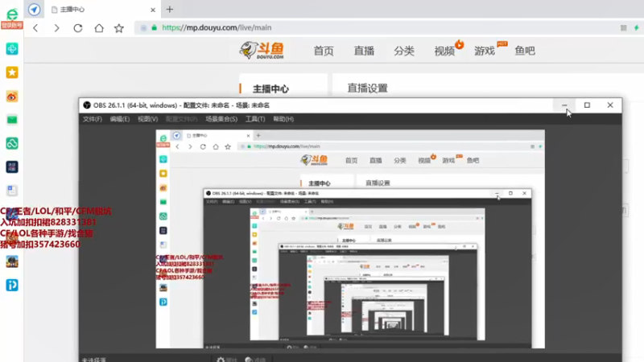Open 视频 in Douyu navigation
Screen dimensions: 644x362
coord(444,51)
